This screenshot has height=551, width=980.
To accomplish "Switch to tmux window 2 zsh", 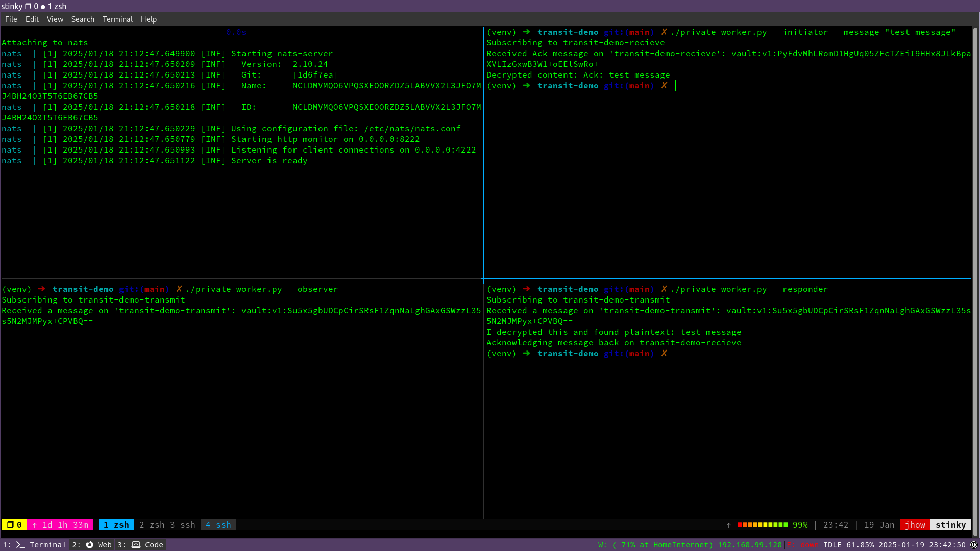I will (152, 524).
